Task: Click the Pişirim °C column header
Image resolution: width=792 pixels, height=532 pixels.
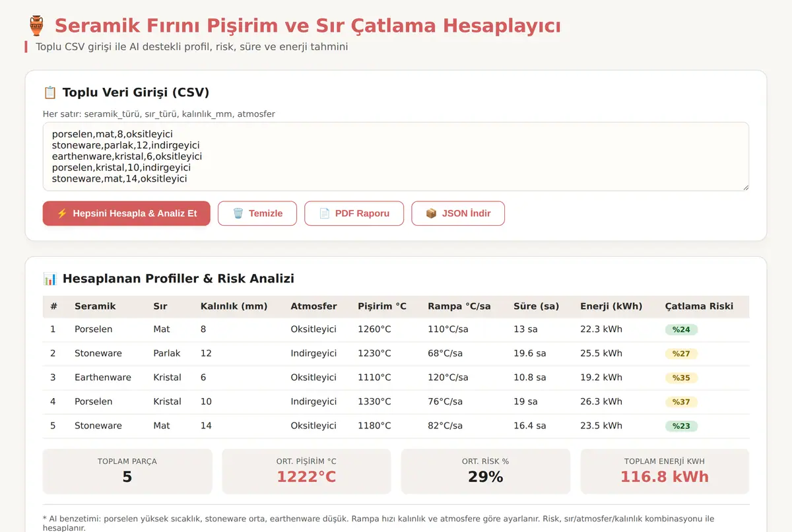Action: pyautogui.click(x=382, y=306)
